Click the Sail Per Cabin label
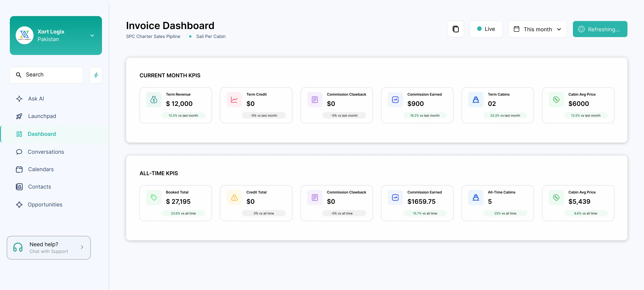 211,36
